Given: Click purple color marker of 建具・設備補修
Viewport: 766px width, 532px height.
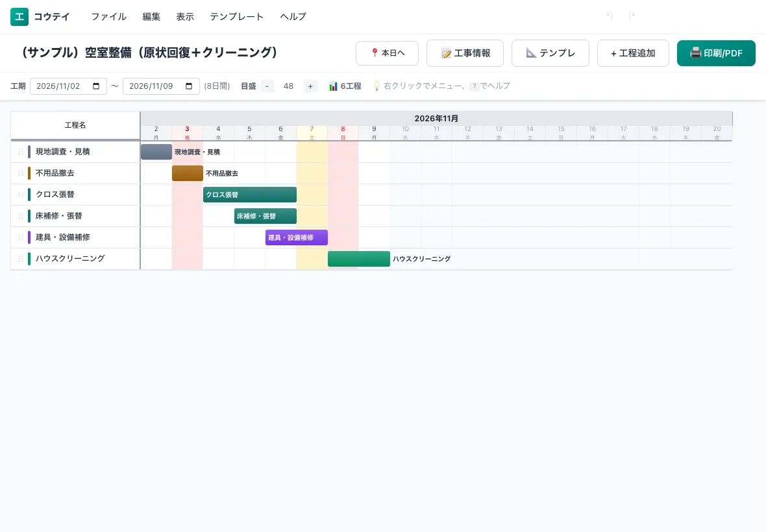Looking at the screenshot, I should tap(29, 237).
